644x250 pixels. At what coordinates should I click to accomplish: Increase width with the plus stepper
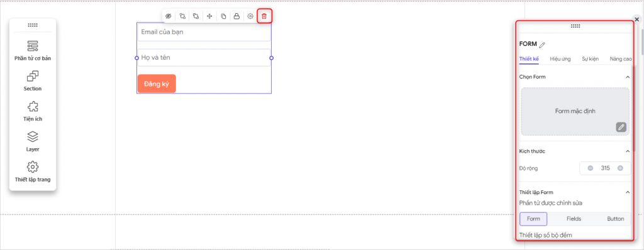620,168
